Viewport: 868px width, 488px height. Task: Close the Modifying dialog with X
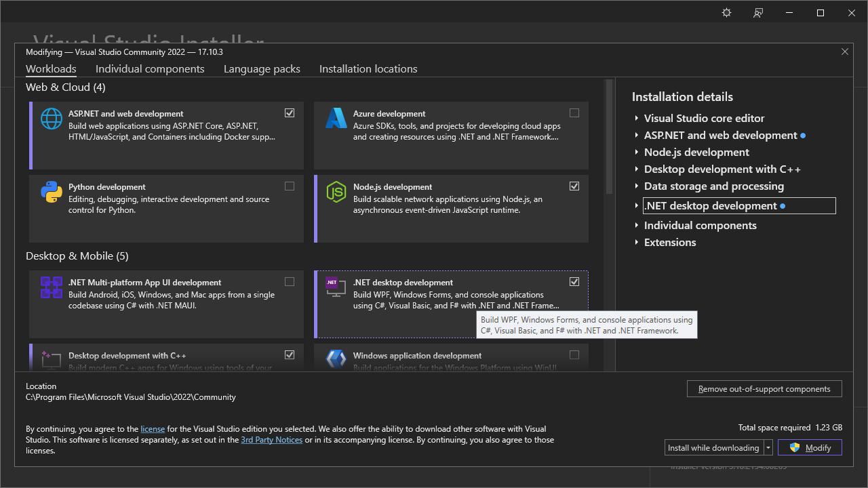click(845, 52)
